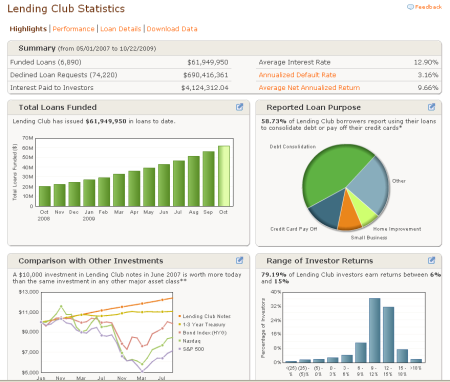Click the $690,416,361 declined amount
This screenshot has height=382, width=450.
coord(206,75)
